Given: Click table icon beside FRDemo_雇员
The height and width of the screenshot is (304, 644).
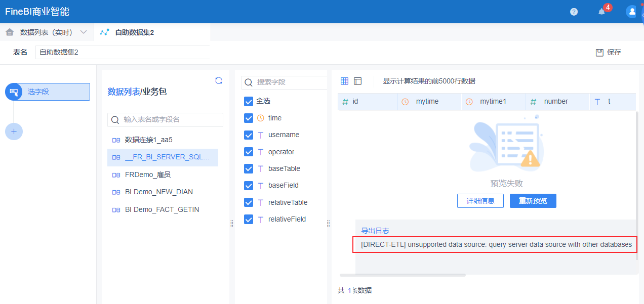Looking at the screenshot, I should (x=116, y=175).
